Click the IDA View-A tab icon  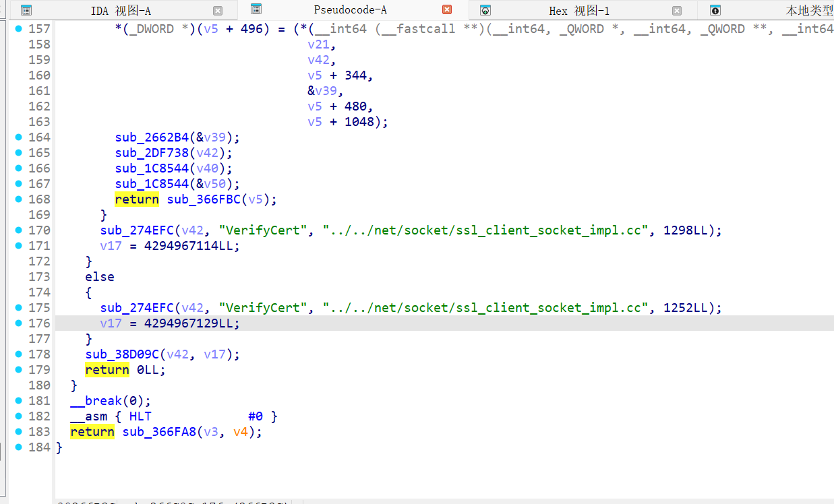(x=26, y=10)
